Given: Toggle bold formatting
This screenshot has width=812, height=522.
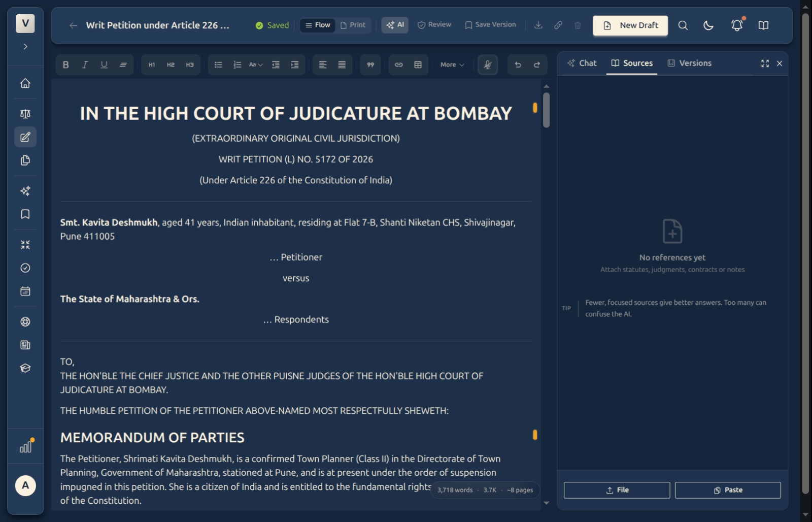Looking at the screenshot, I should [x=65, y=64].
